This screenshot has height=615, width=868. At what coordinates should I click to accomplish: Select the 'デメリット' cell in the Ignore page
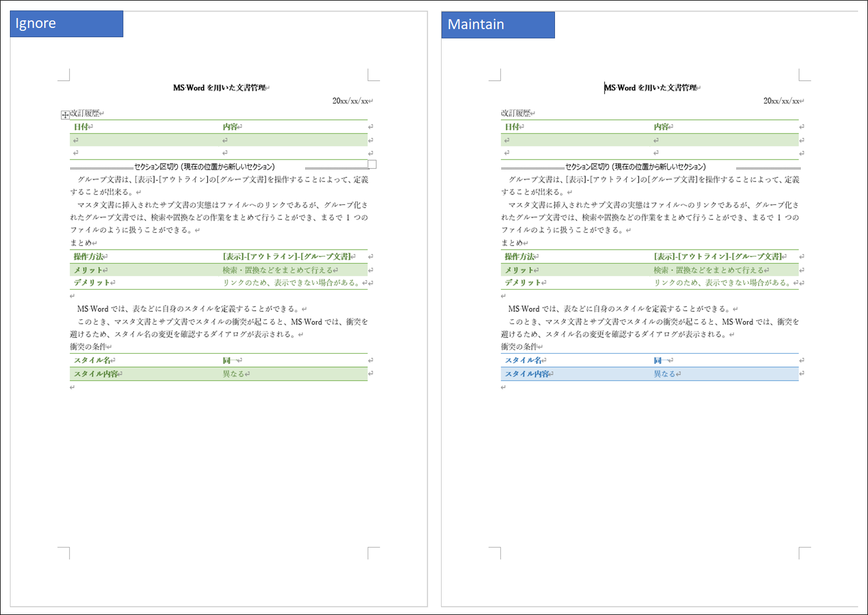point(144,283)
